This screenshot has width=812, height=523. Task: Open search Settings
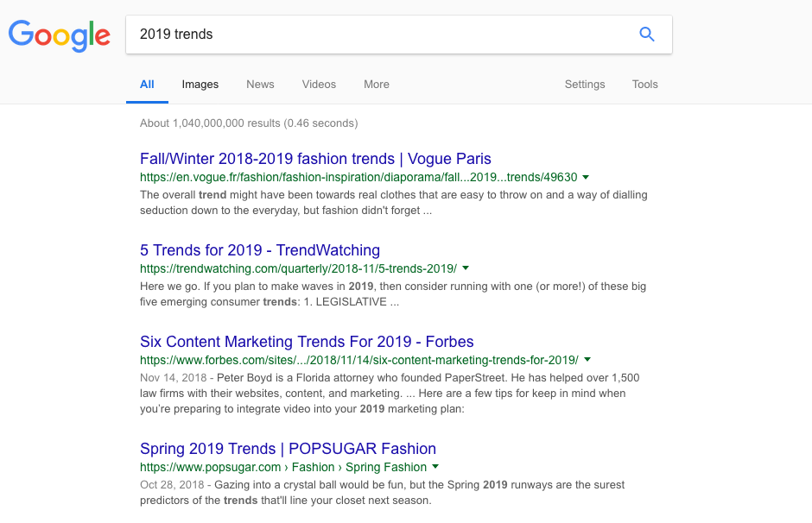[585, 85]
